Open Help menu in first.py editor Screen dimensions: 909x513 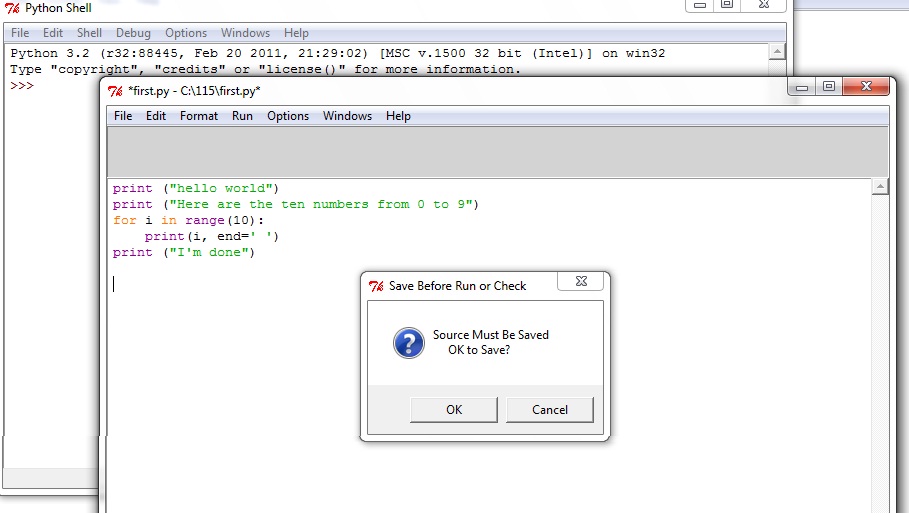coord(398,116)
